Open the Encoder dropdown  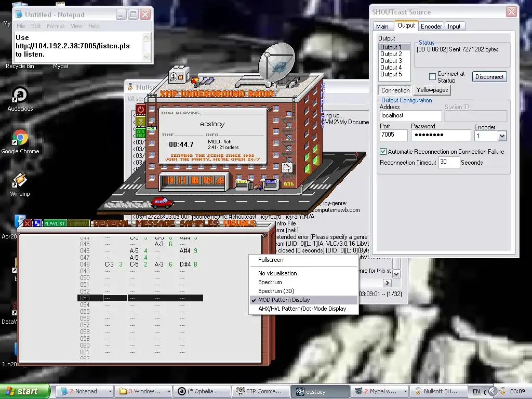(x=502, y=136)
